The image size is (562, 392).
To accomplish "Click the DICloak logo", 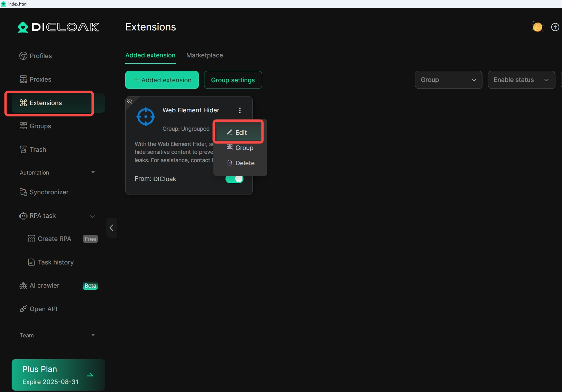I will pos(58,27).
